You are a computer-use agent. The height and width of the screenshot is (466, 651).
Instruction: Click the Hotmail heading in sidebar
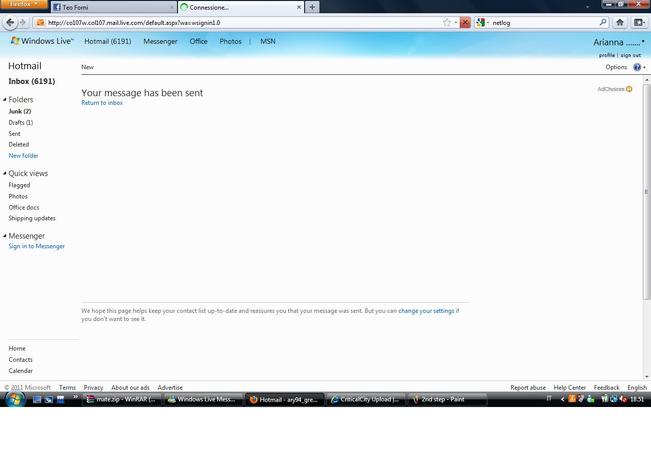25,66
